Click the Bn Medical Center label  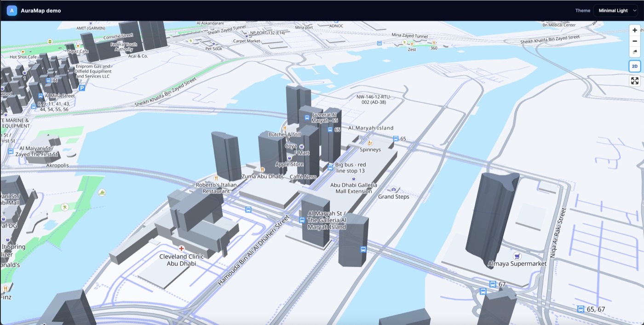pyautogui.click(x=559, y=25)
